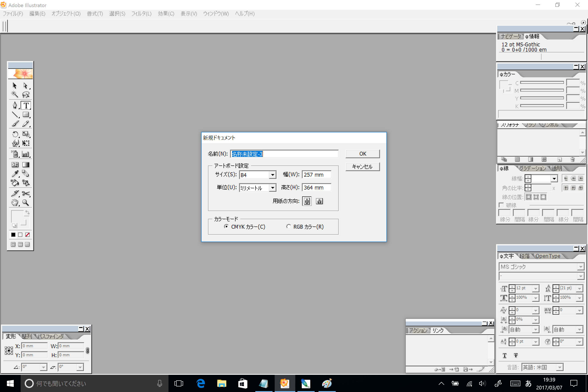The height and width of the screenshot is (392, 588).
Task: Click the キャンセル button
Action: (362, 167)
